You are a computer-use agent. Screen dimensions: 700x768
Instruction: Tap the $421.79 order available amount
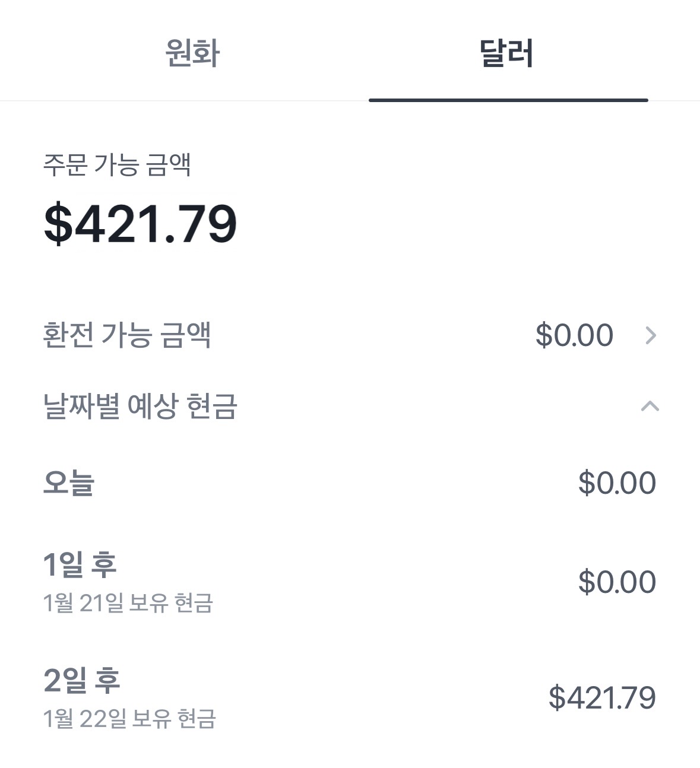click(x=141, y=224)
